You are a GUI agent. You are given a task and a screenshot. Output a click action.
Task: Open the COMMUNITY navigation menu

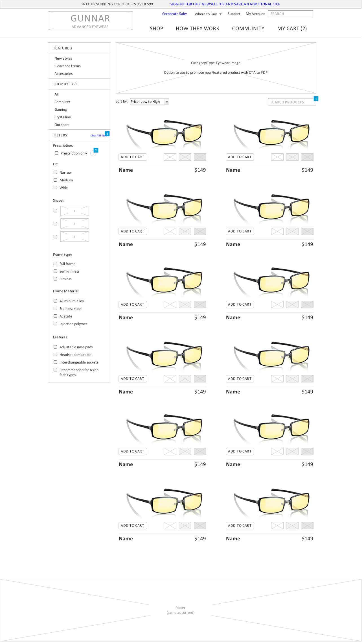click(x=248, y=29)
